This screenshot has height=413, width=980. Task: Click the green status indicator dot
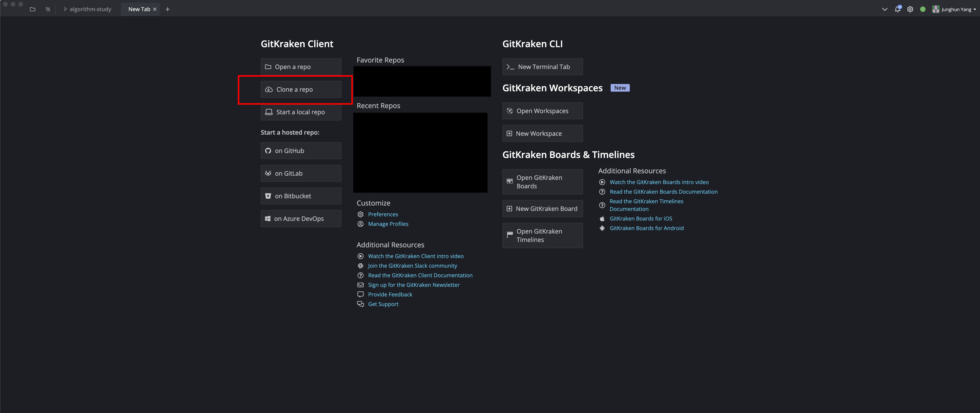tap(922, 10)
